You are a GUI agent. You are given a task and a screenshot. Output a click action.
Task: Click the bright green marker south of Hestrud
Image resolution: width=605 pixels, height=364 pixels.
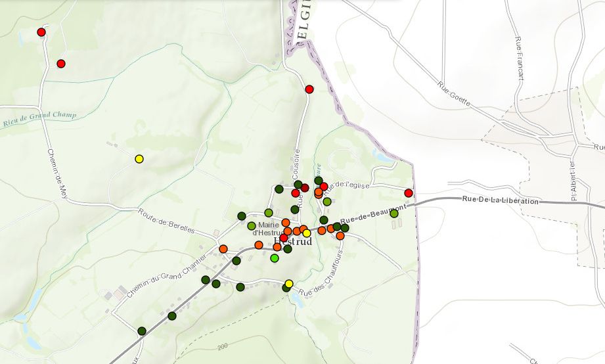pos(275,258)
